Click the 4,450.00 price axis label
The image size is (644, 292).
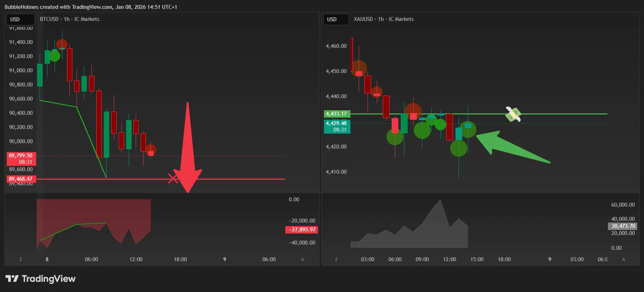click(336, 71)
